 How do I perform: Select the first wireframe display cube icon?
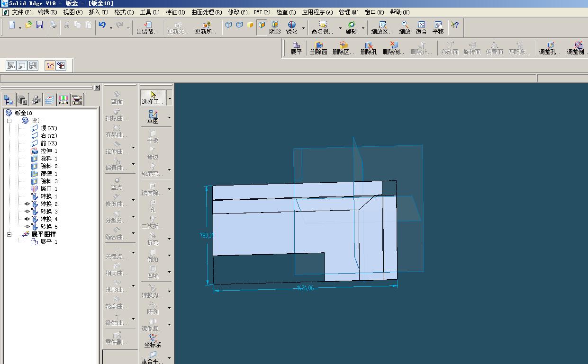pyautogui.click(x=228, y=25)
